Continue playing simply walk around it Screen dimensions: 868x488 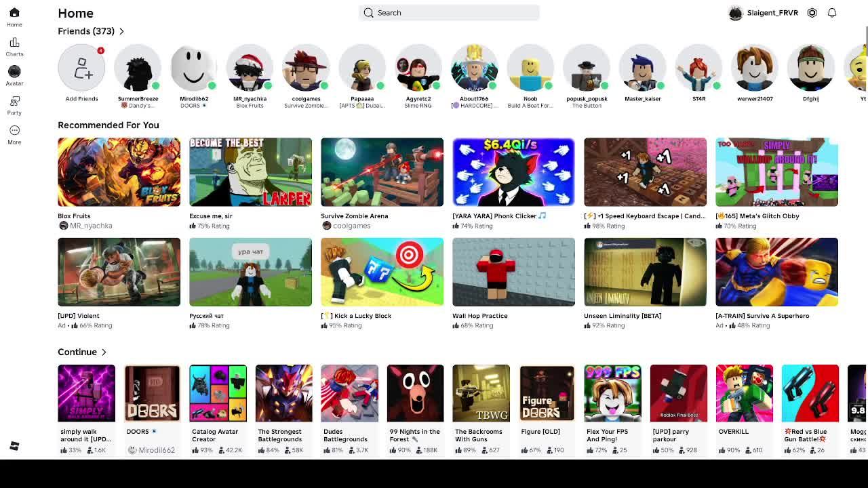coord(86,393)
